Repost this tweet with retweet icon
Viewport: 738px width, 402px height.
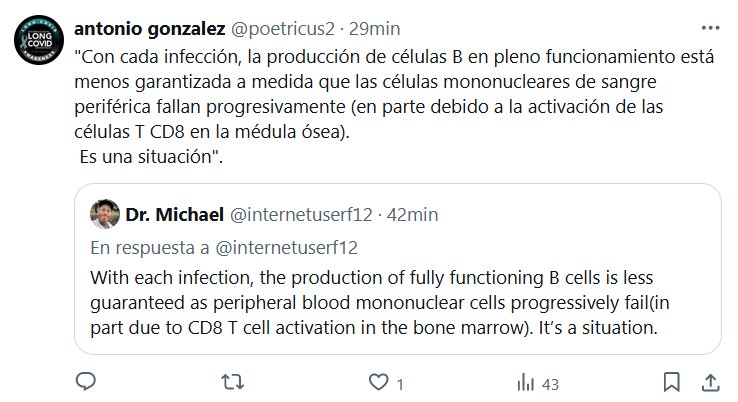[x=231, y=382]
